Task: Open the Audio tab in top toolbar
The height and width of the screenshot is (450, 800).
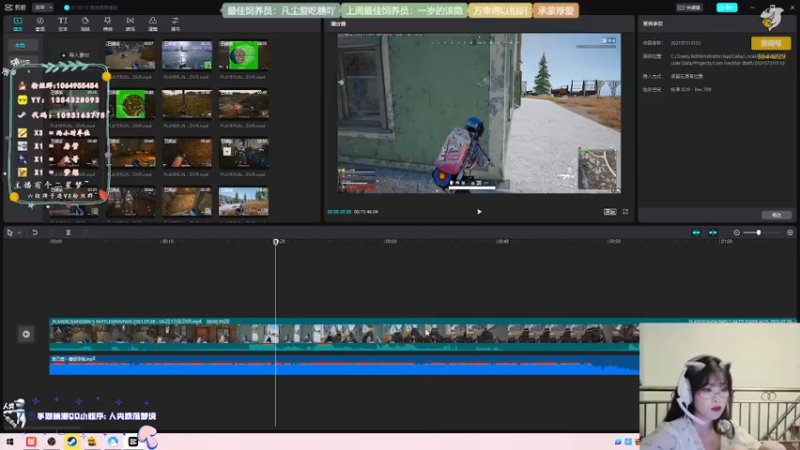Action: tap(40, 23)
